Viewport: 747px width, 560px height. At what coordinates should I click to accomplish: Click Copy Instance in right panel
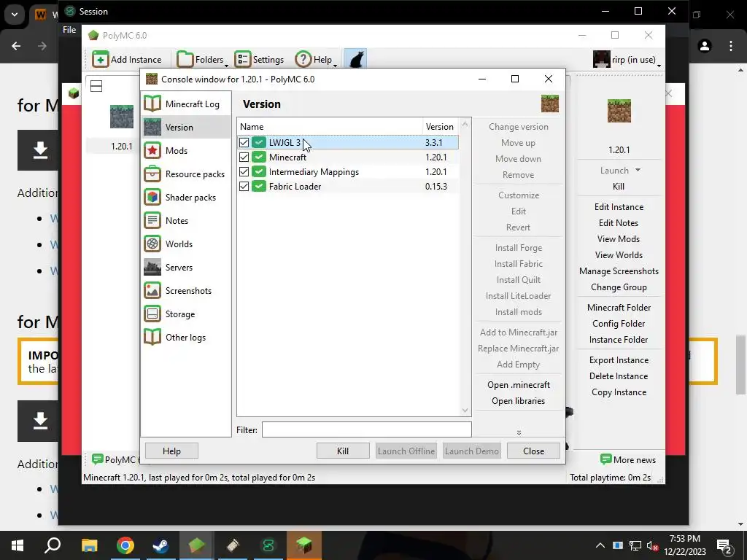619,392
